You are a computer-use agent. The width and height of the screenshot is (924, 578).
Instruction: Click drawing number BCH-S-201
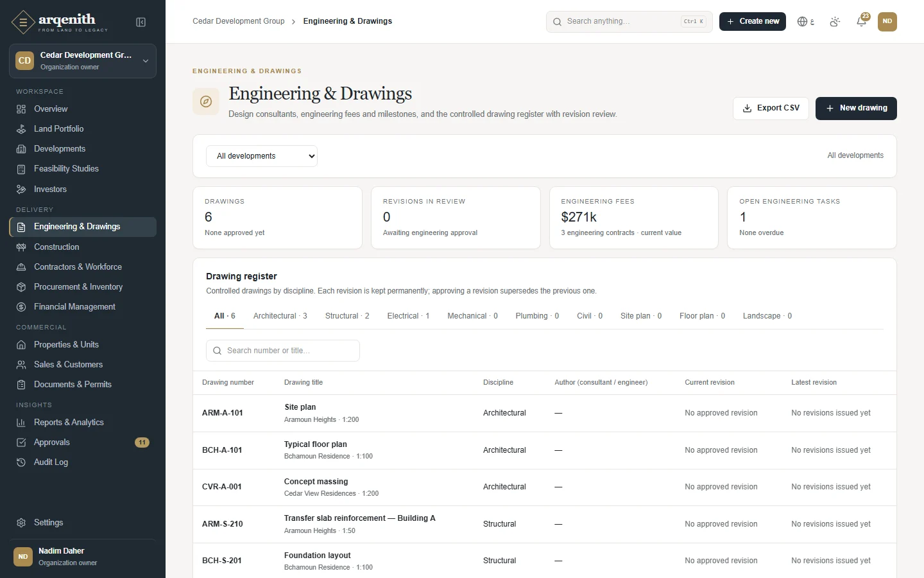point(222,561)
